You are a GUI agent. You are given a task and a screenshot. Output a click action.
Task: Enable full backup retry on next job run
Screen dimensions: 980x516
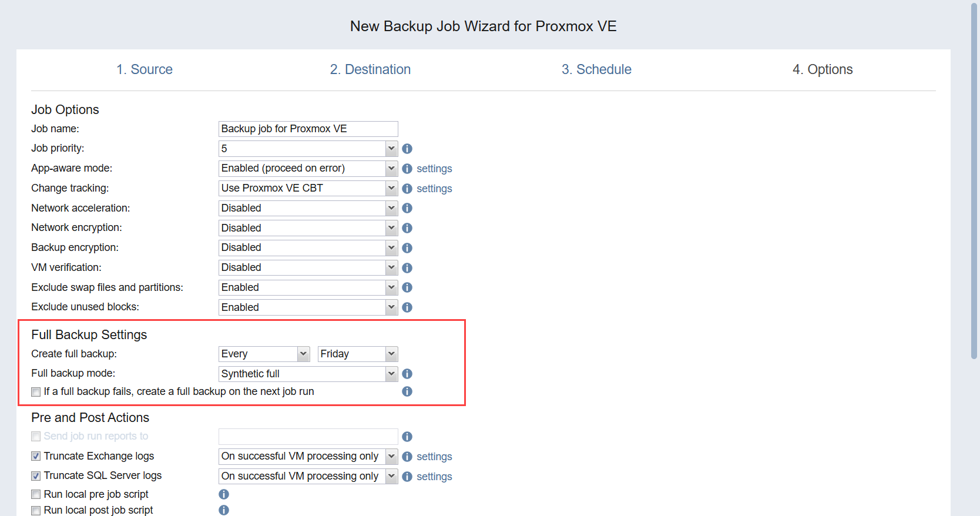point(36,392)
